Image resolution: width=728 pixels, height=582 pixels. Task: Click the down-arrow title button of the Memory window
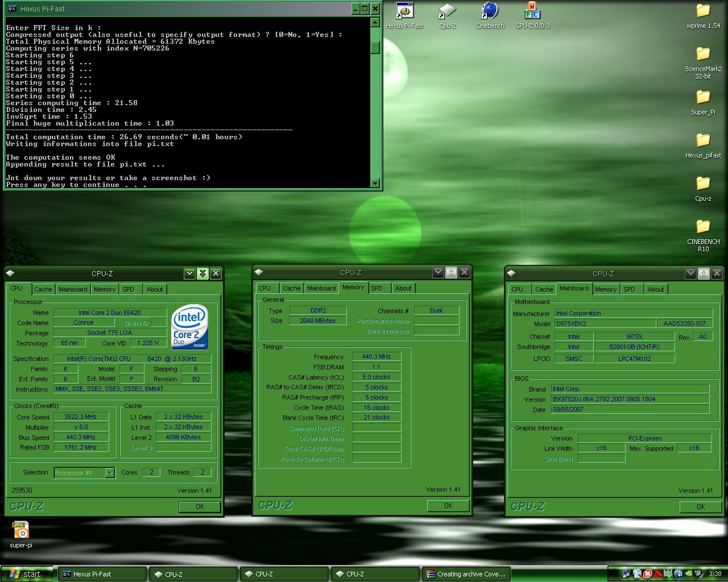[x=438, y=272]
